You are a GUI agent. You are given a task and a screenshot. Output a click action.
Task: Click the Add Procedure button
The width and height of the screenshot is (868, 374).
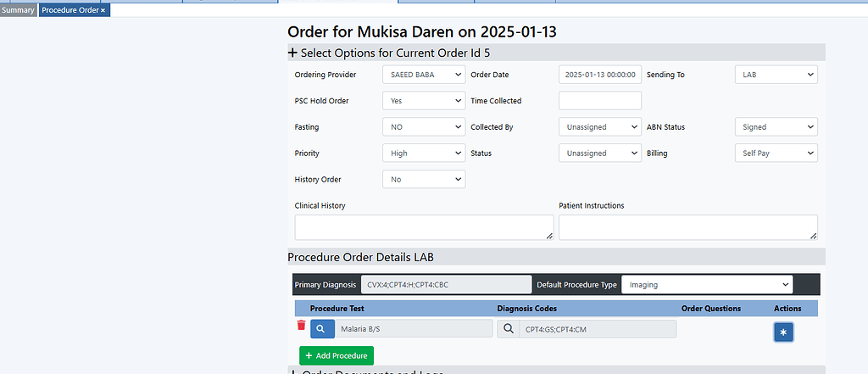click(x=337, y=356)
